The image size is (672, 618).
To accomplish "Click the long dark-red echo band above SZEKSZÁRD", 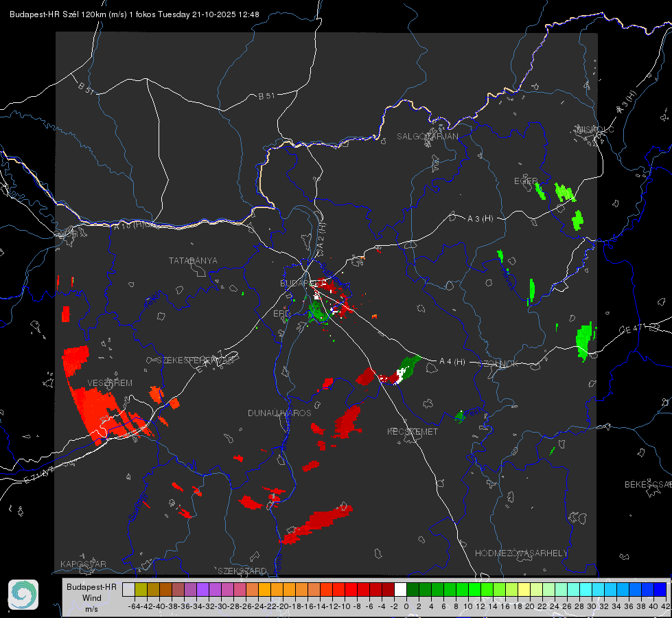I will pyautogui.click(x=317, y=524).
